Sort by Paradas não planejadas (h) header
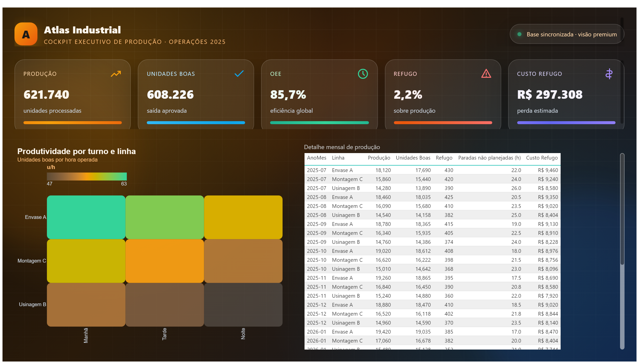This screenshot has width=639, height=364. 489,158
